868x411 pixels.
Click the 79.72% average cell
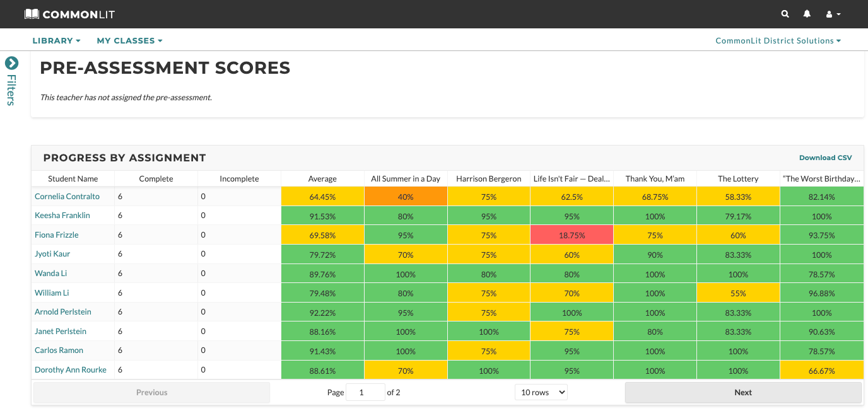322,255
